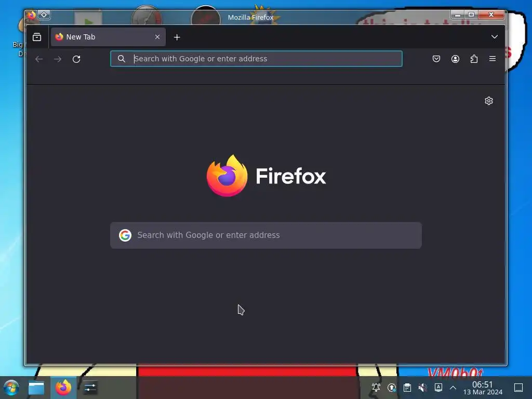Viewport: 532px width, 399px height.
Task: Expand hidden system tray icons arrow
Action: coord(453,388)
